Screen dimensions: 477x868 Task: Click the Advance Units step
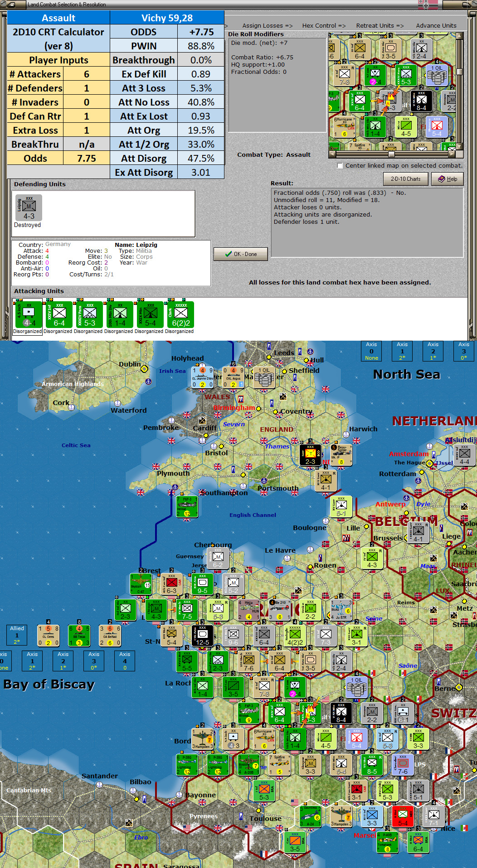[436, 26]
